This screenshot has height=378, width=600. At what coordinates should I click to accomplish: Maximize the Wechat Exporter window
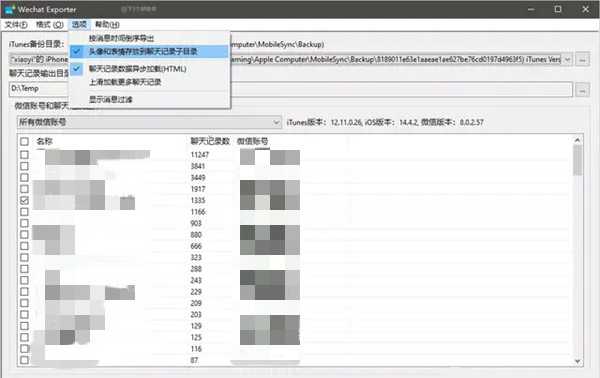[558, 9]
